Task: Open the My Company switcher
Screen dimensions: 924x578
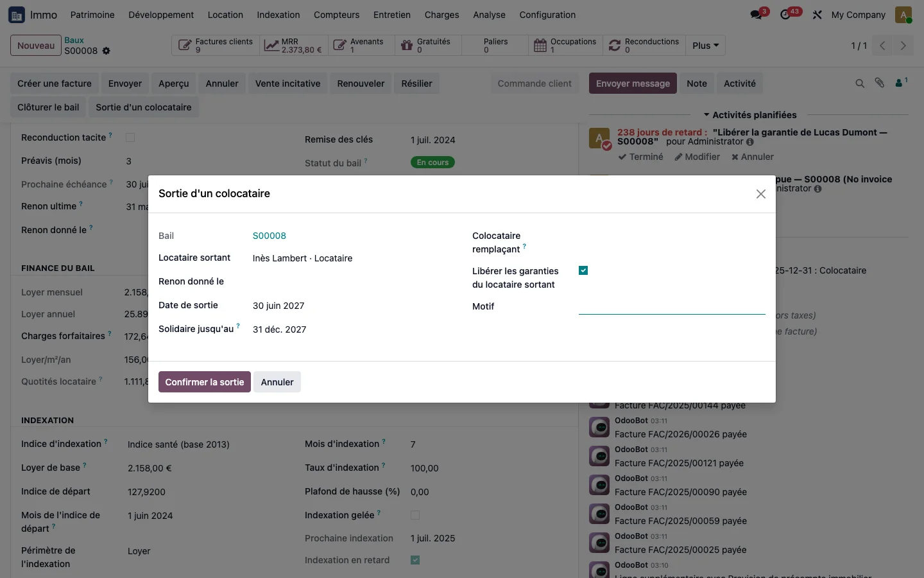Action: [x=858, y=15]
